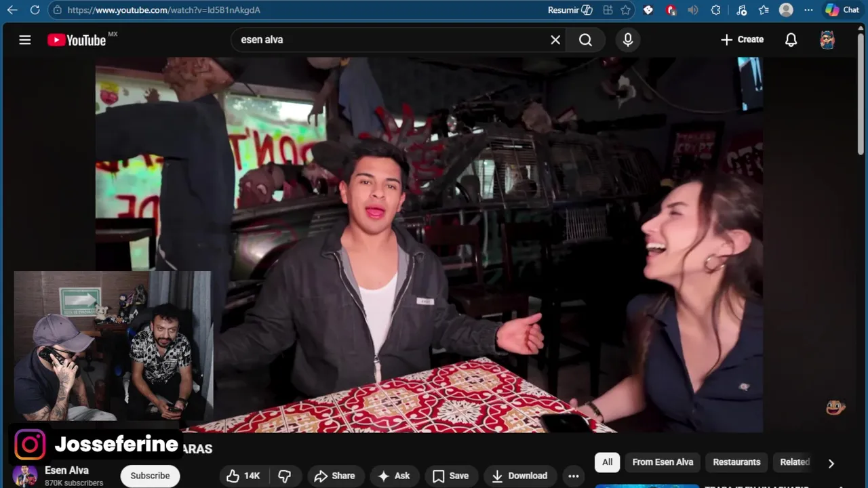Select the 'From Esen Alva' chip
Image resolution: width=868 pixels, height=488 pixels.
pos(663,462)
